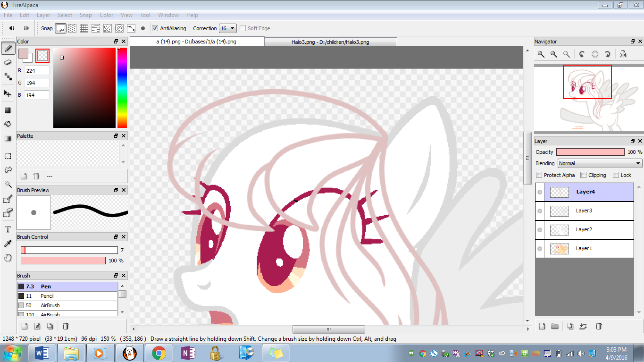The image size is (644, 362).
Task: Pick the Eyedropper tool
Action: (8, 244)
